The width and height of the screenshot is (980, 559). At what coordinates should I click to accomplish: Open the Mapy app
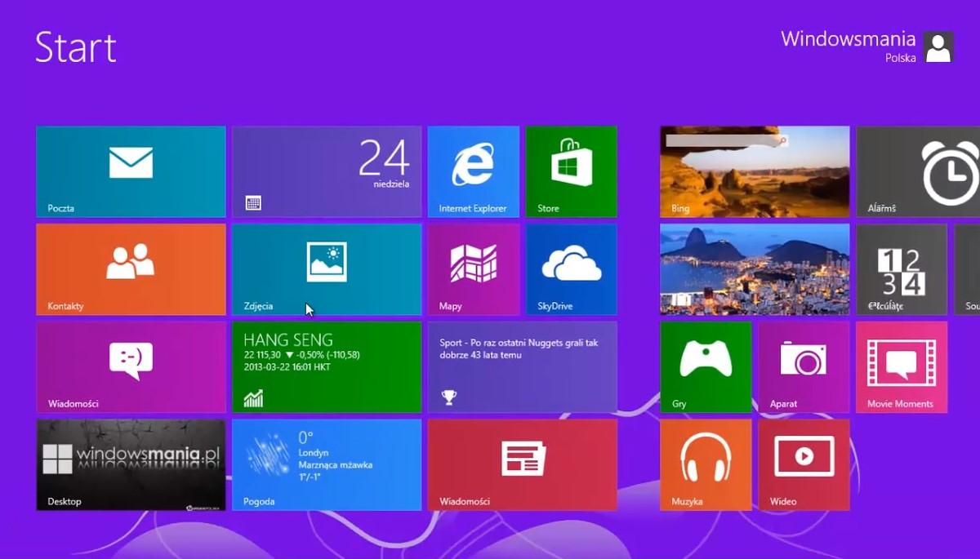click(x=474, y=269)
